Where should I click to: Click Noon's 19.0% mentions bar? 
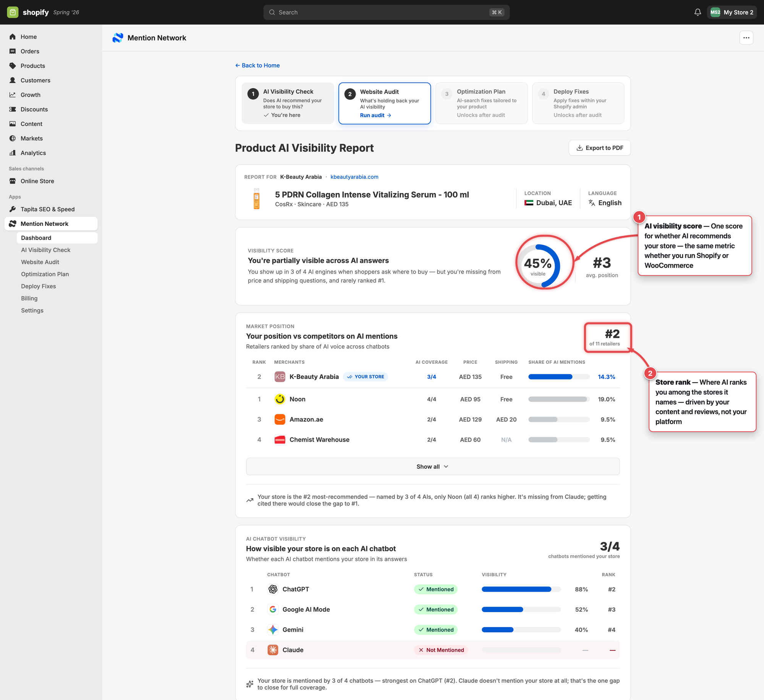point(559,399)
